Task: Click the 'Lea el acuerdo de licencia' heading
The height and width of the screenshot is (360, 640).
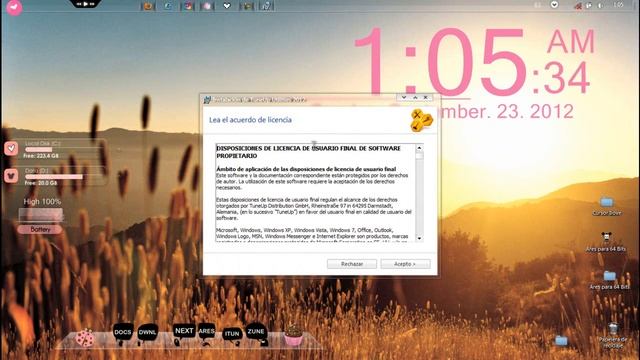Action: point(250,120)
